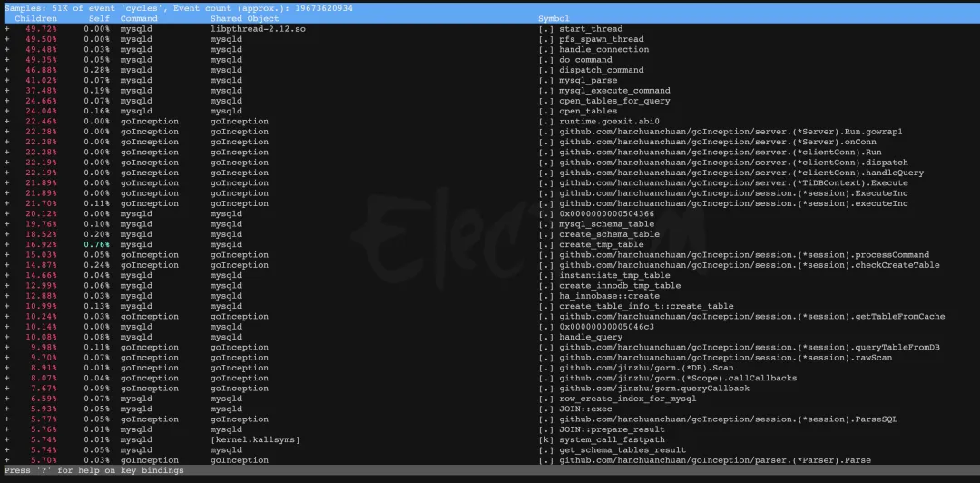Click the get_schema_tables_result symbol
Screen dimensions: 980x483
622,449
